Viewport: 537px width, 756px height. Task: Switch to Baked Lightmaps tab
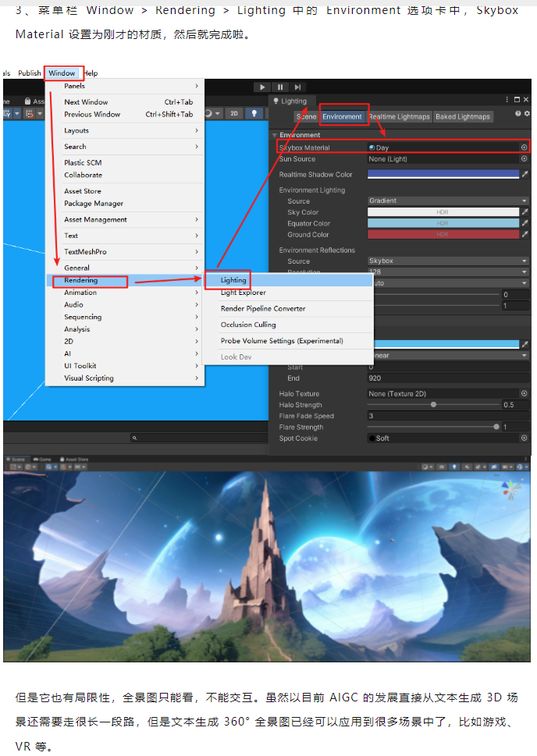coord(463,117)
